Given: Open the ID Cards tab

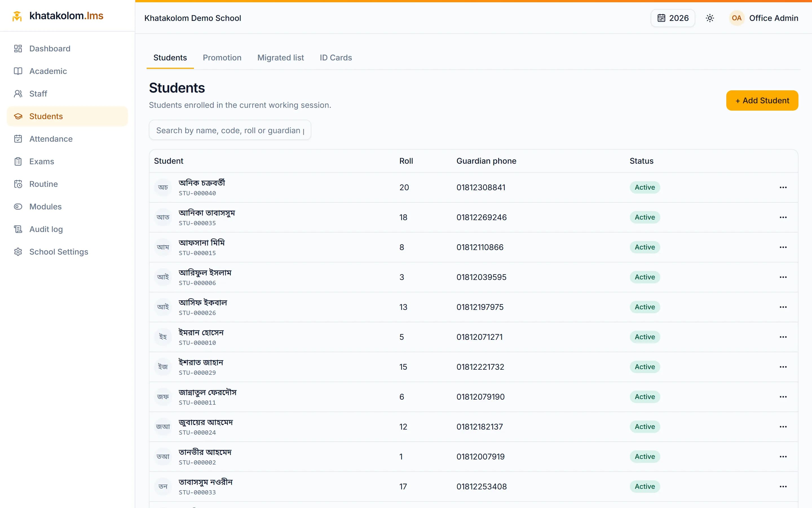Looking at the screenshot, I should (336, 58).
